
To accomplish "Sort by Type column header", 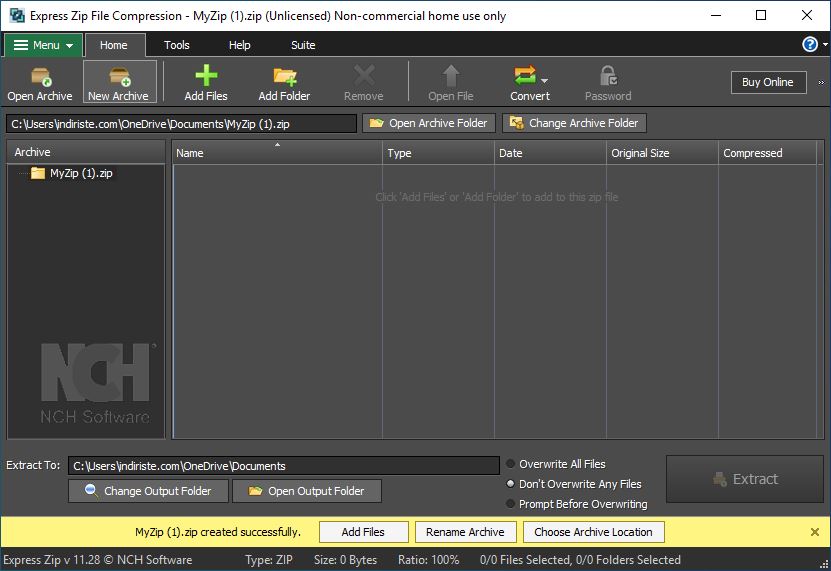I will (438, 153).
